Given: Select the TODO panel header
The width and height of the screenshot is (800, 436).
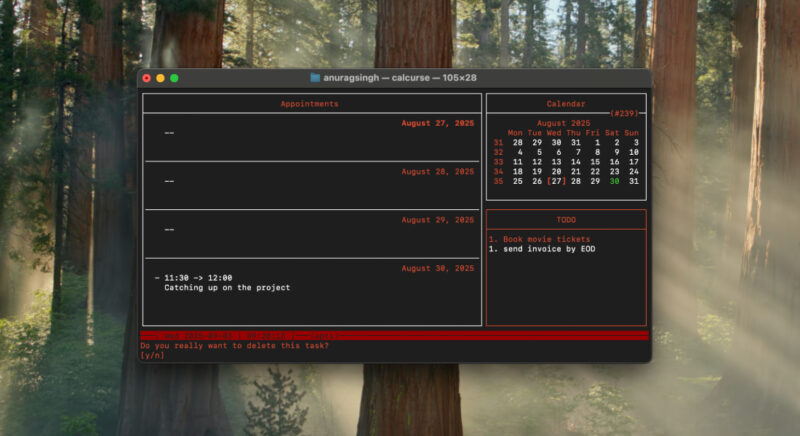Looking at the screenshot, I should coord(566,220).
